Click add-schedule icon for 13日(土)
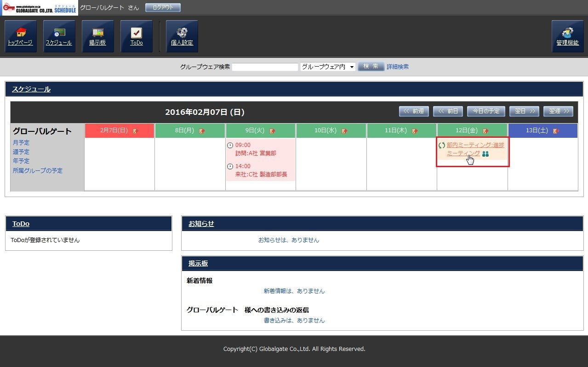Image resolution: width=588 pixels, height=367 pixels. [x=556, y=131]
